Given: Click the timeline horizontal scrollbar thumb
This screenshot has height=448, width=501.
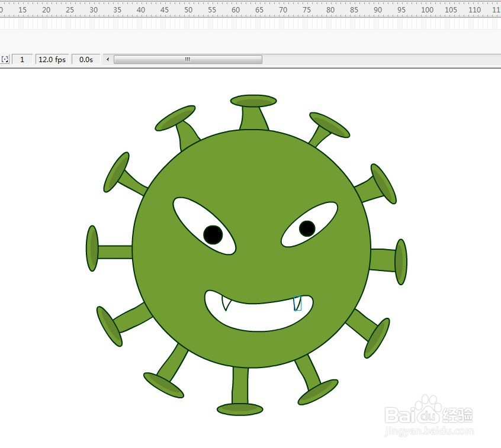Looking at the screenshot, I should pos(188,59).
